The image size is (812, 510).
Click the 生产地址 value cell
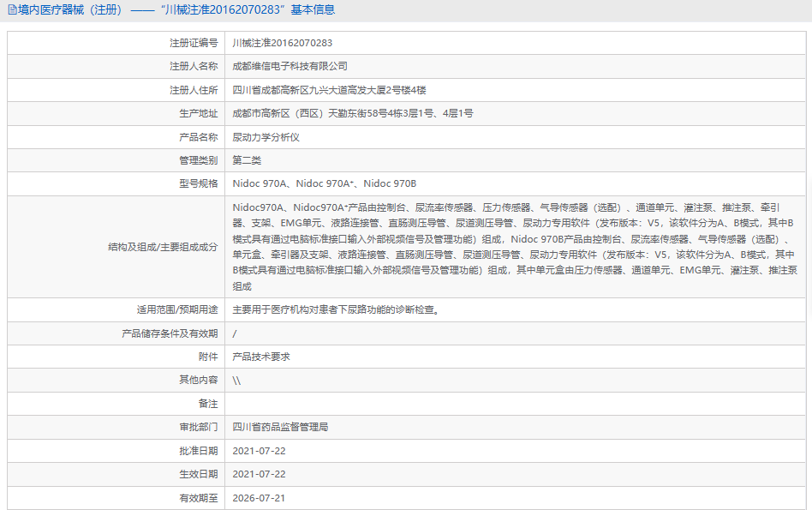[516, 113]
